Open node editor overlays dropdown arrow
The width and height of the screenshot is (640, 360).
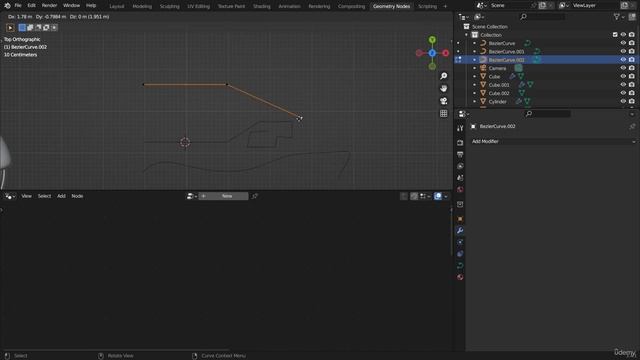click(446, 196)
